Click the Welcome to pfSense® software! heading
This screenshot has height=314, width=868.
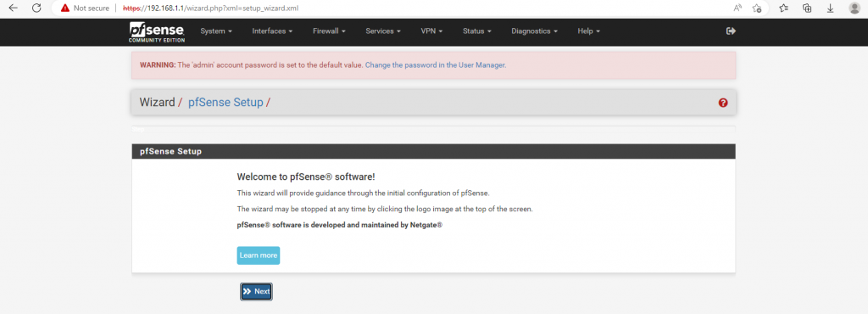[306, 177]
